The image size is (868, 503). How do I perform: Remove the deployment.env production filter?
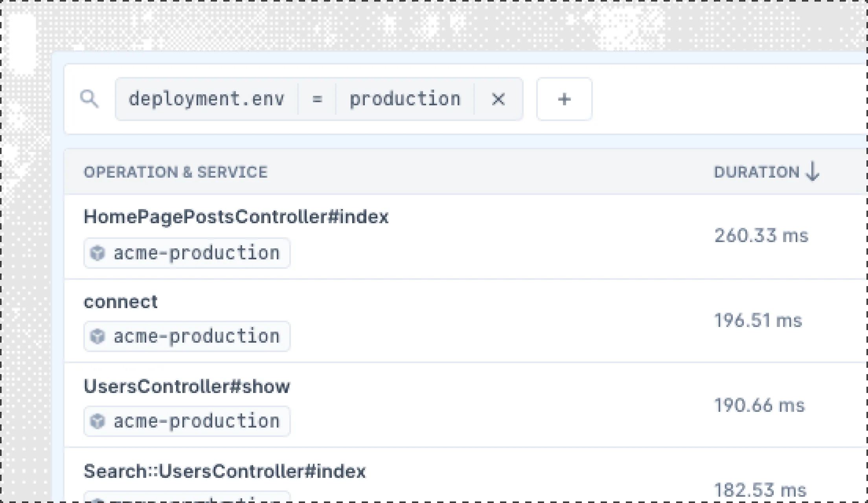(498, 99)
